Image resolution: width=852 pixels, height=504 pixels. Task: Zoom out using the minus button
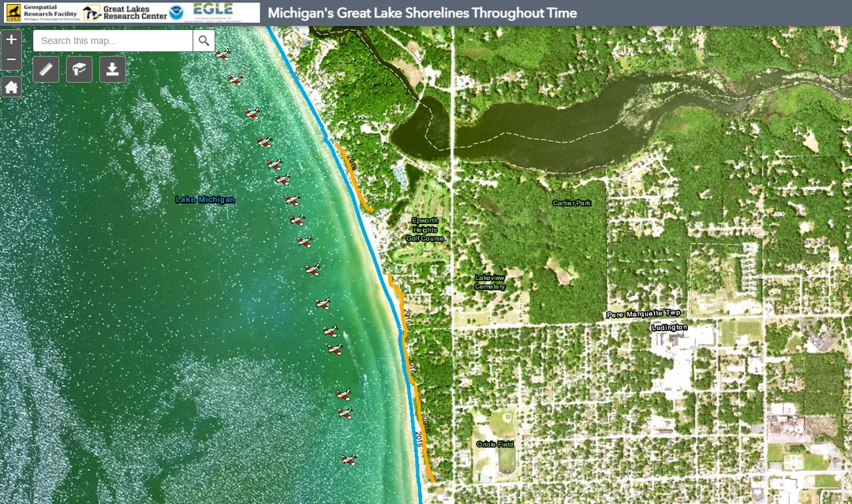coord(11,60)
